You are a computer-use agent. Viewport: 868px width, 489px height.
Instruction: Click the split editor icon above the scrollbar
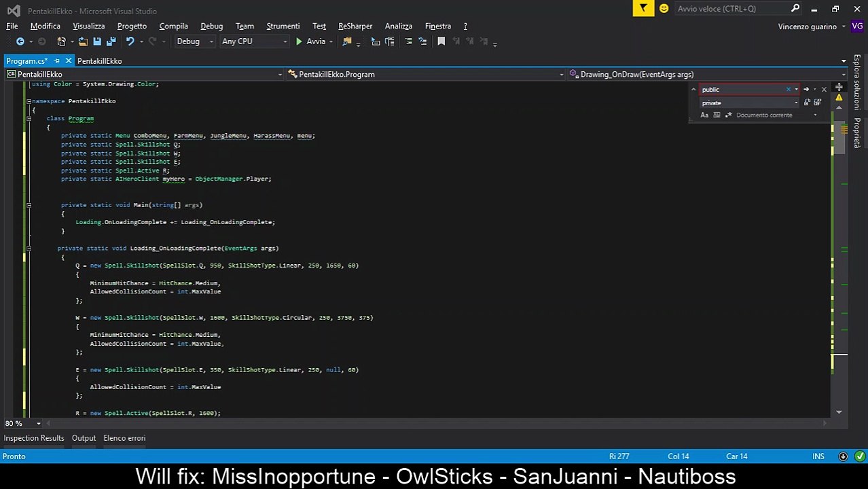tap(839, 87)
